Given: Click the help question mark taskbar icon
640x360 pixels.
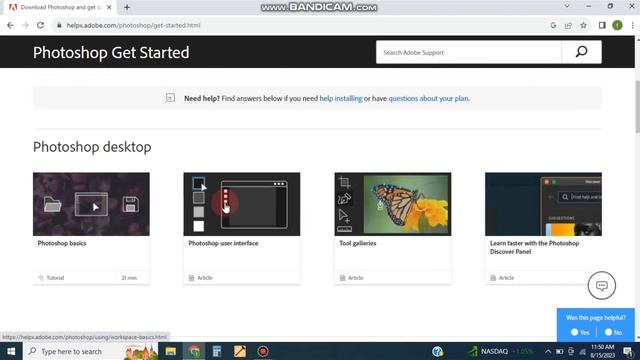Looking at the screenshot, I should click(x=438, y=351).
